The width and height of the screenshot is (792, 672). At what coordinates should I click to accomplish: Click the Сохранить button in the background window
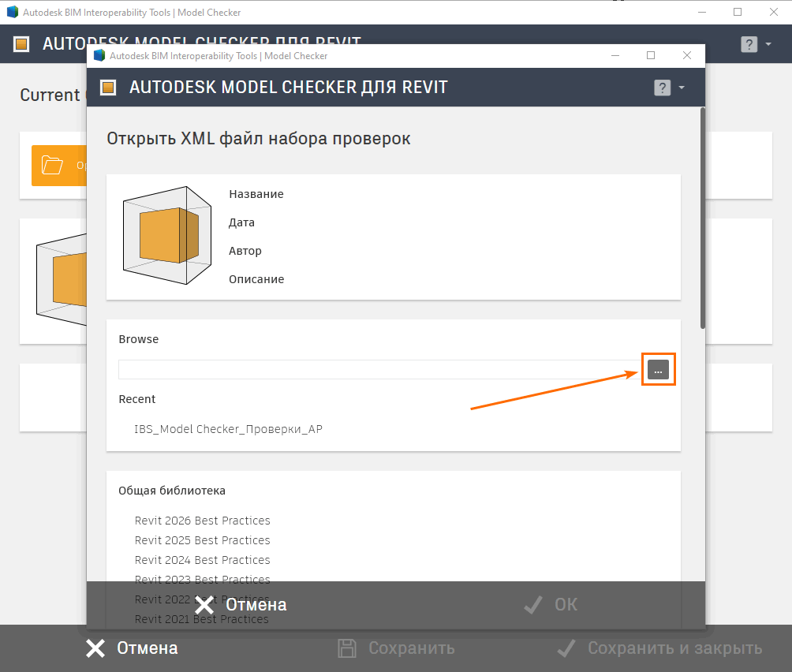(x=397, y=648)
